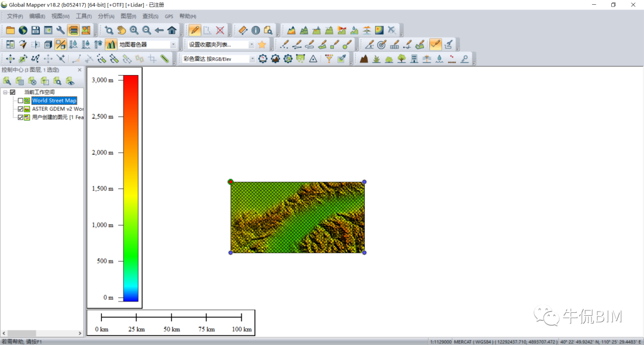Click the yellow star favorites icon

click(x=262, y=44)
